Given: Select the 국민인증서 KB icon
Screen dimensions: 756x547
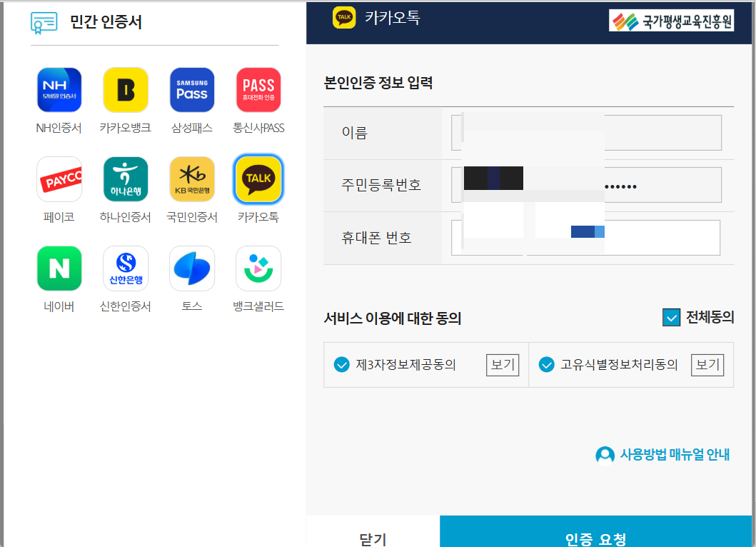Looking at the screenshot, I should click(192, 179).
